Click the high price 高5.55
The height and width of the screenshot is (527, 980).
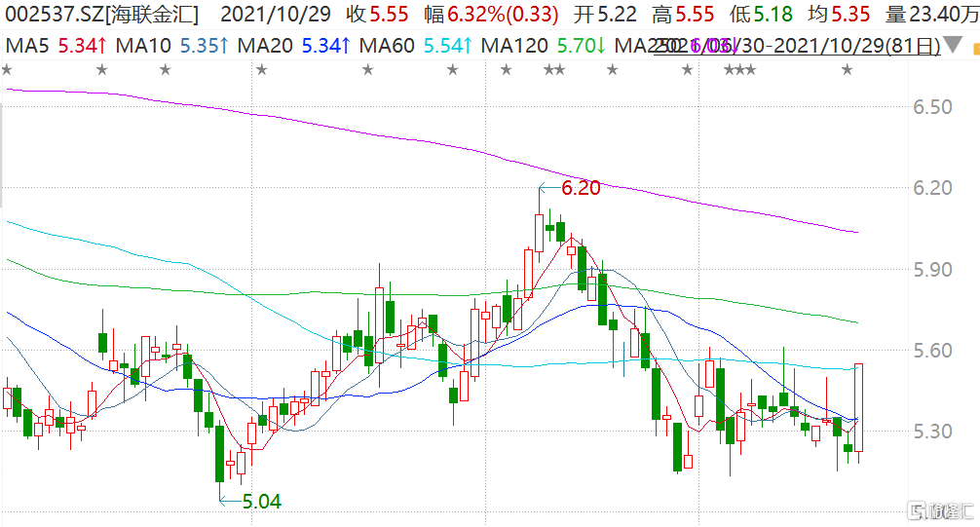pos(683,14)
